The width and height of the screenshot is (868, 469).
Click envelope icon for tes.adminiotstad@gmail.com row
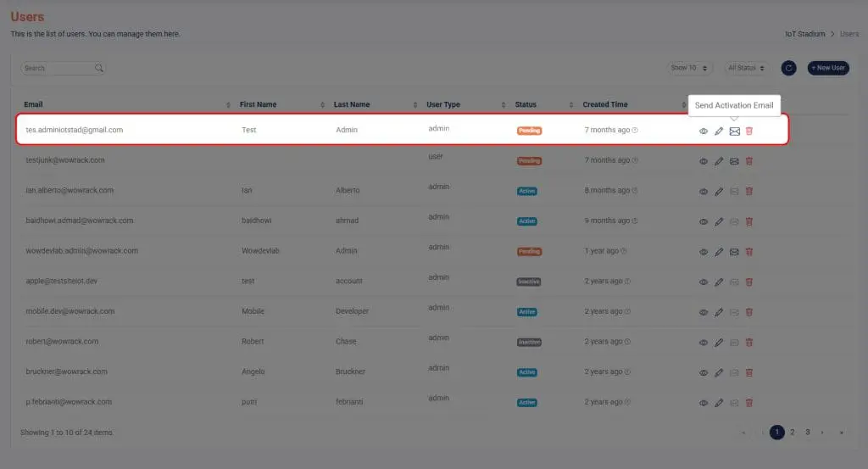point(734,131)
